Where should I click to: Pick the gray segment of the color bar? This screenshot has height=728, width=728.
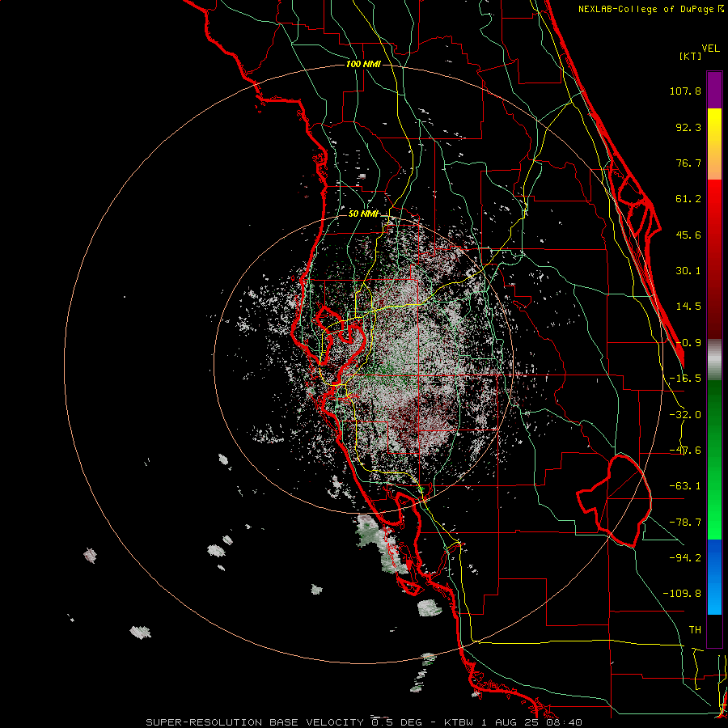click(x=714, y=360)
